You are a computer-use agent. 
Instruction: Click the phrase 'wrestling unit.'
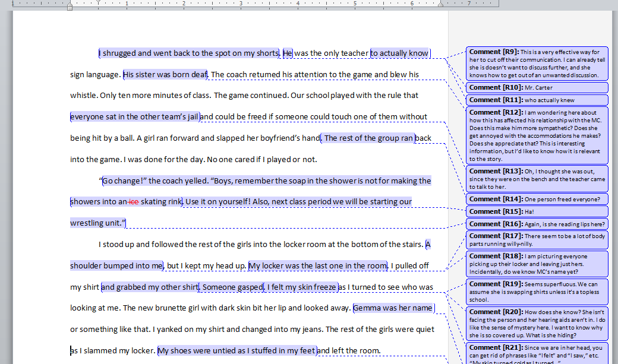[x=96, y=223]
